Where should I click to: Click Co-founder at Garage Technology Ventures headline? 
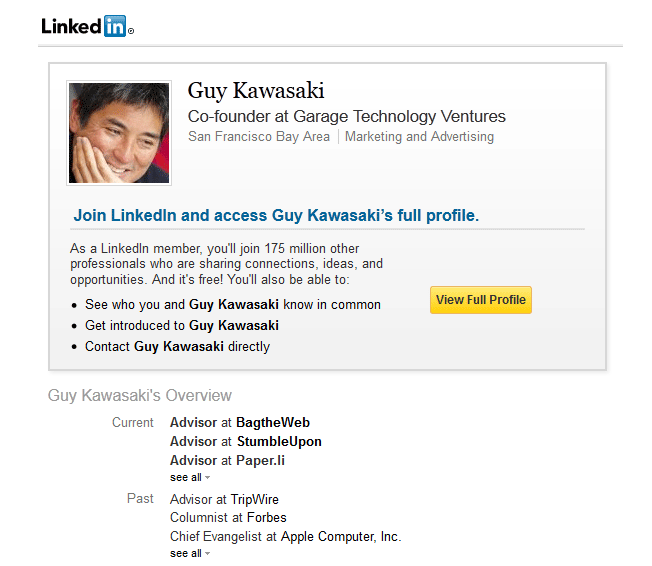[x=346, y=116]
